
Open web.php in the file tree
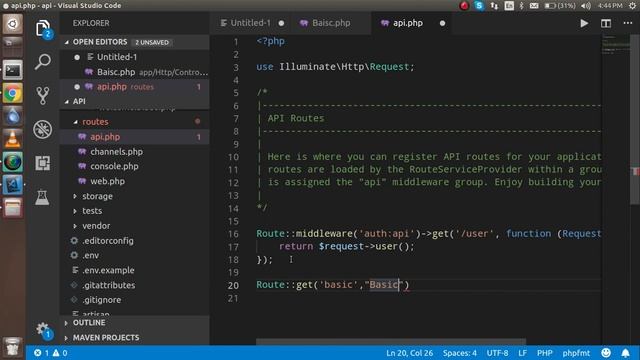click(107, 181)
